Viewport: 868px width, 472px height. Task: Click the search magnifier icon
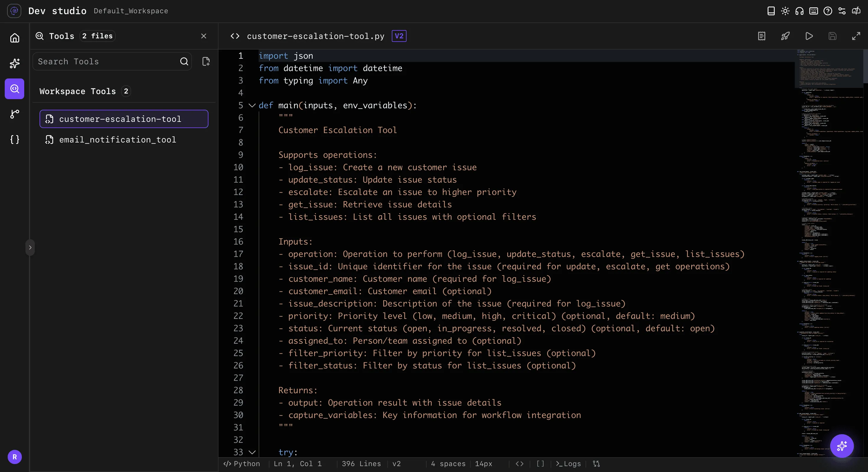184,61
